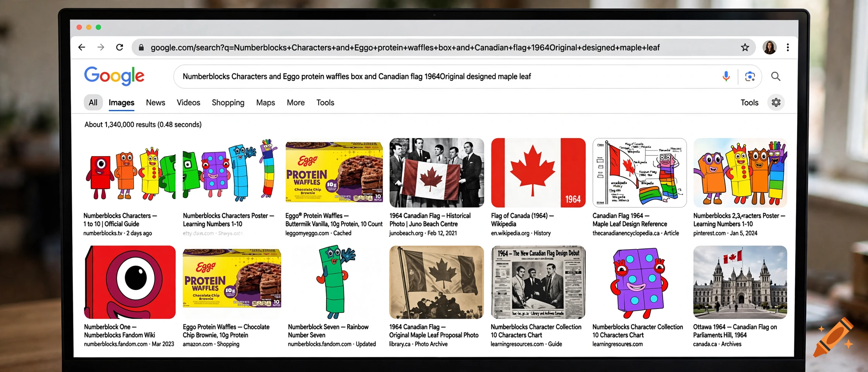The height and width of the screenshot is (372, 868).
Task: Click the 'en.wikipedia.org · History' source
Action: [x=521, y=233]
